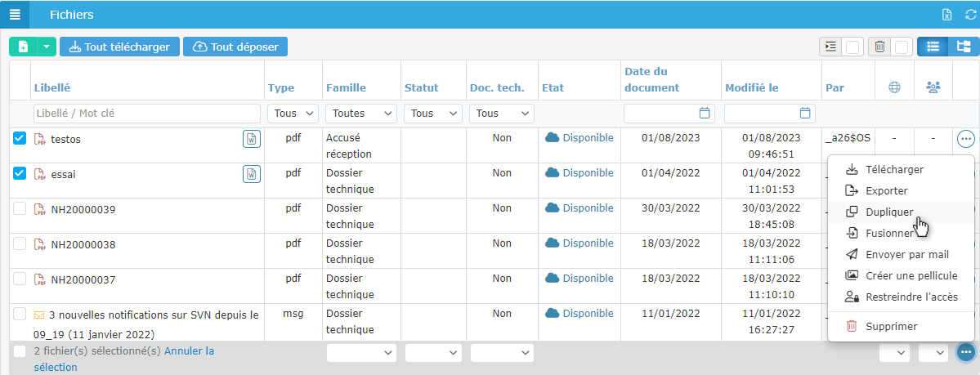Screen dimensions: 980x375
Task: Open the Word icon on the testos row
Action: [x=252, y=139]
